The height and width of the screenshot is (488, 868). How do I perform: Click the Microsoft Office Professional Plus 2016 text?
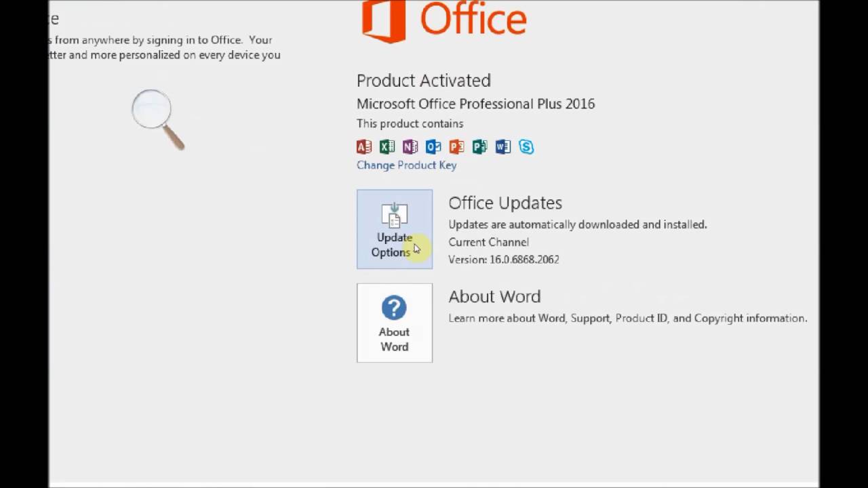[475, 104]
